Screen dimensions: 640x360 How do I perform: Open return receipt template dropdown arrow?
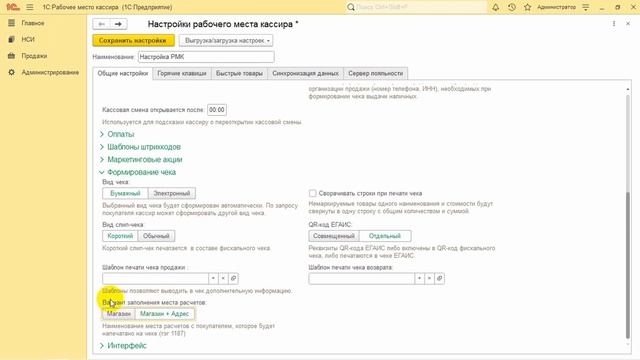click(419, 278)
